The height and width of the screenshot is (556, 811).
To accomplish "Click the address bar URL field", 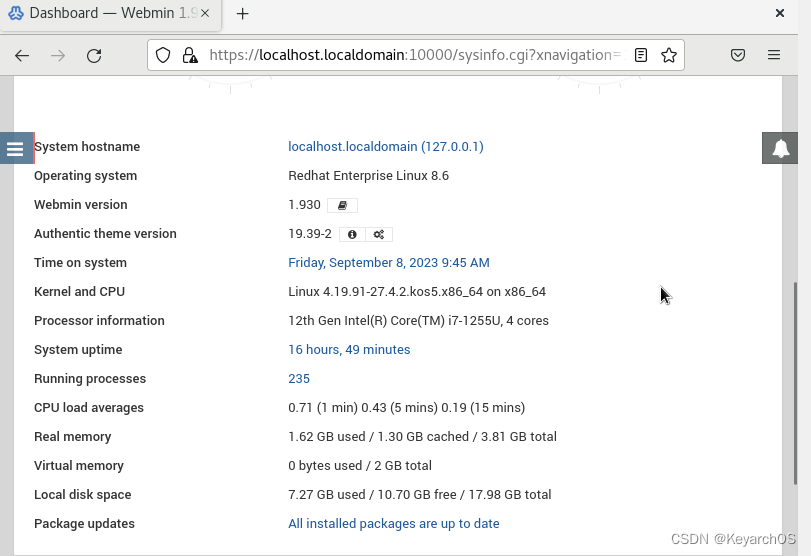I will 416,55.
